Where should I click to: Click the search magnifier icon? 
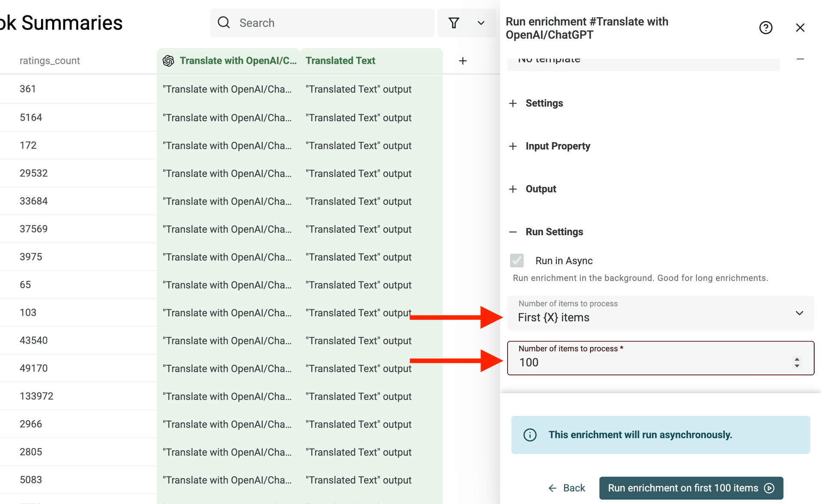(x=224, y=23)
